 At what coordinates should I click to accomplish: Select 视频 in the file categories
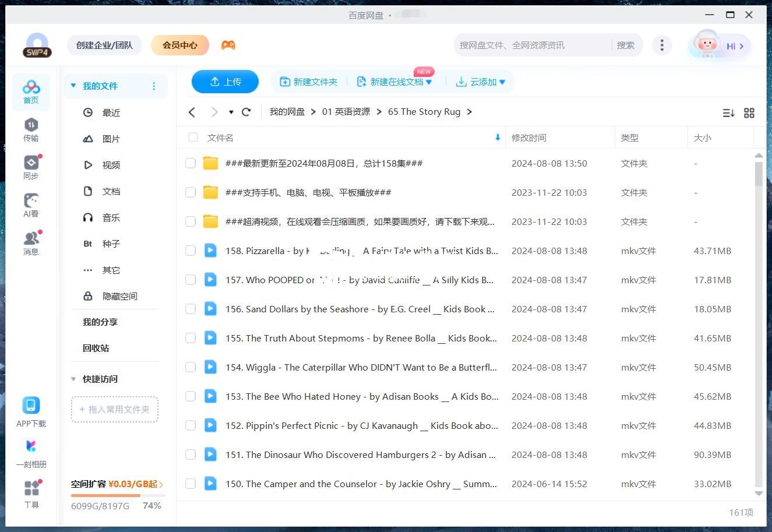(x=111, y=165)
